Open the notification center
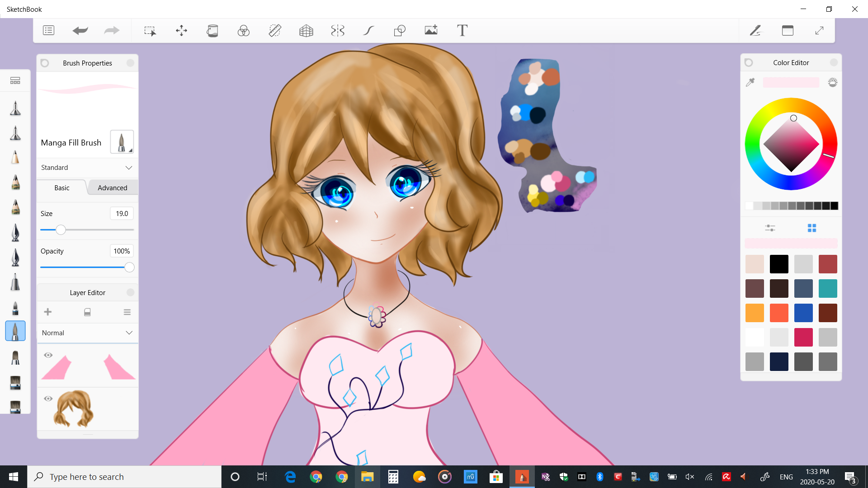This screenshot has height=488, width=868. (850, 477)
